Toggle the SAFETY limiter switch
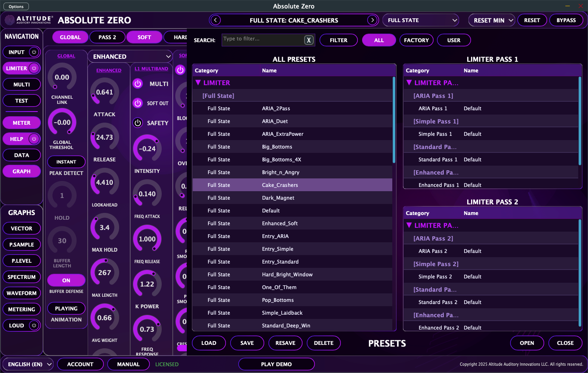Viewport: 588px width, 373px height. [138, 123]
